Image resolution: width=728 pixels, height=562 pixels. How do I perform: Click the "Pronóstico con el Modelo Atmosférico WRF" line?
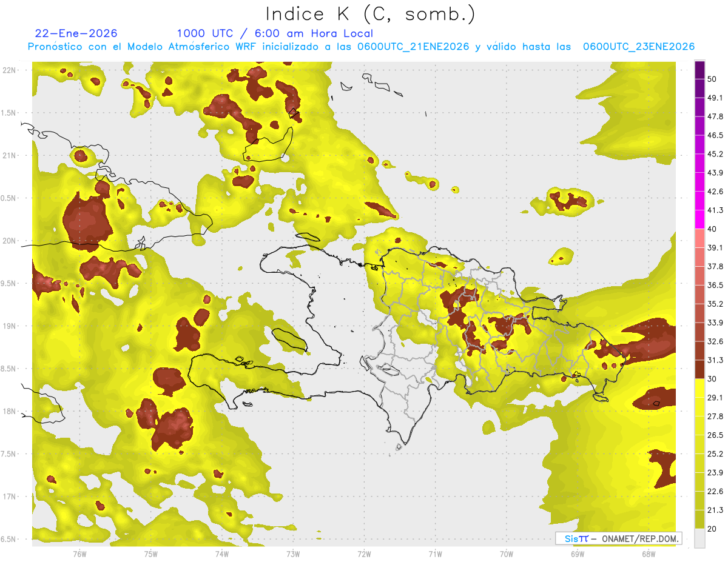(x=361, y=47)
